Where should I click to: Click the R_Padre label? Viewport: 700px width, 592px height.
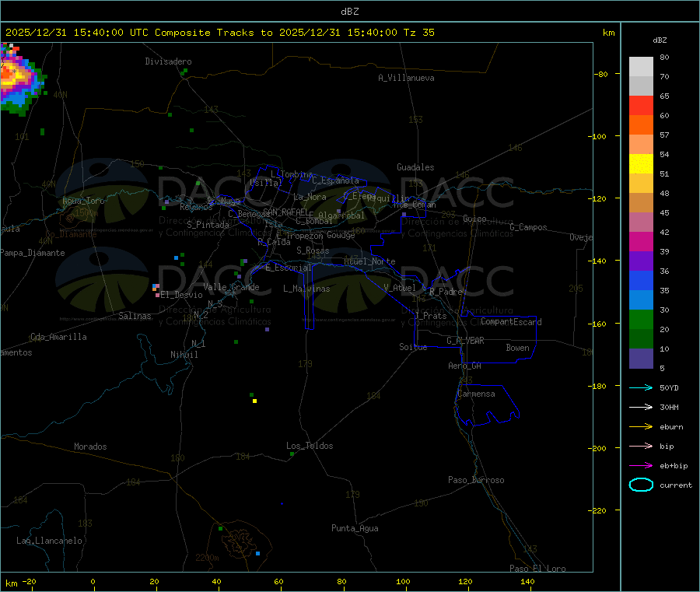coord(446,292)
